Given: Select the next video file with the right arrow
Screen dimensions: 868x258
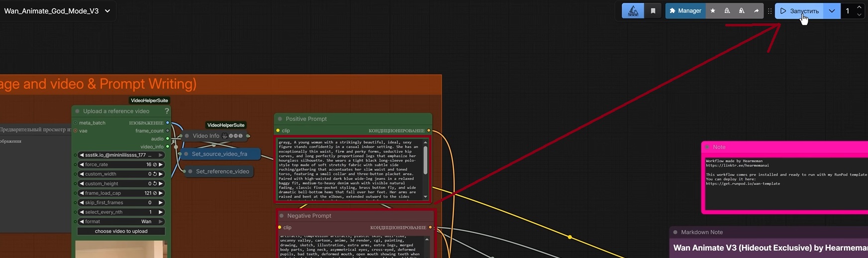Looking at the screenshot, I should click(x=160, y=155).
